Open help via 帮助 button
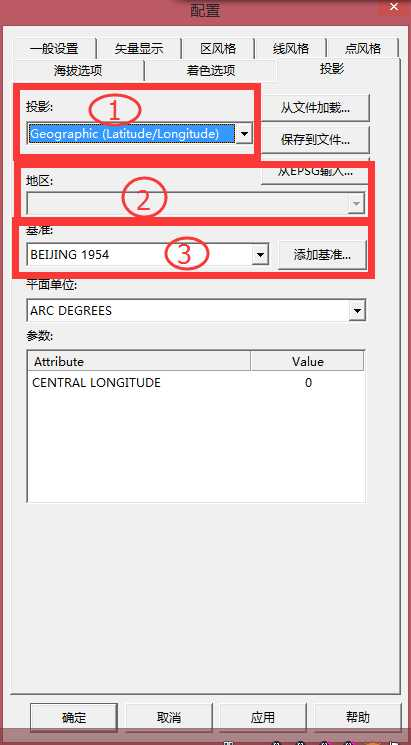 pos(358,717)
